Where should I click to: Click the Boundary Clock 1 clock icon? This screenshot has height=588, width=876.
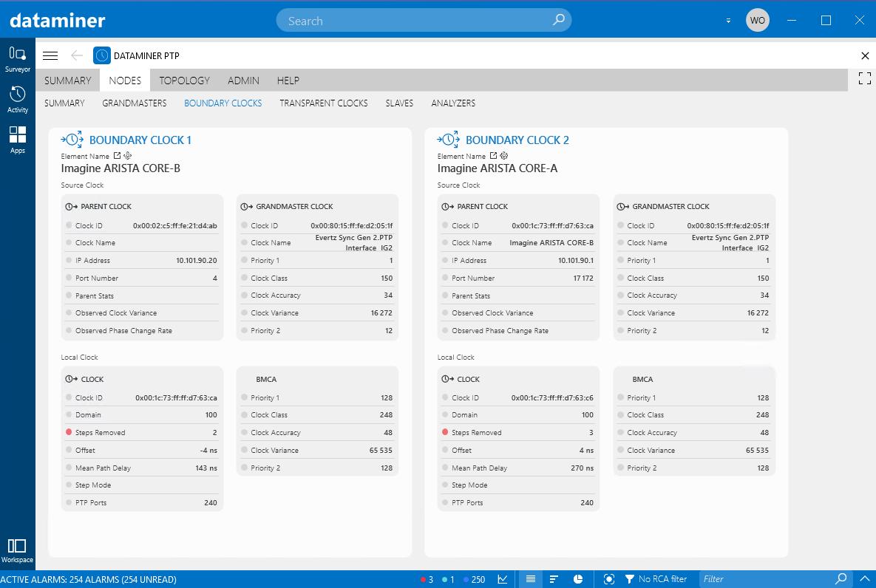click(x=72, y=140)
